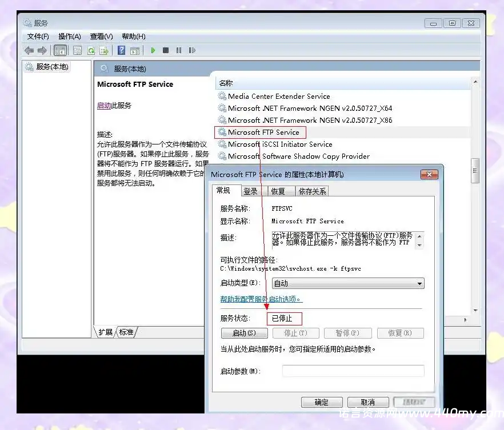Click gear icon beside Media Center Extender Service
This screenshot has height=430, width=504.
tap(222, 96)
